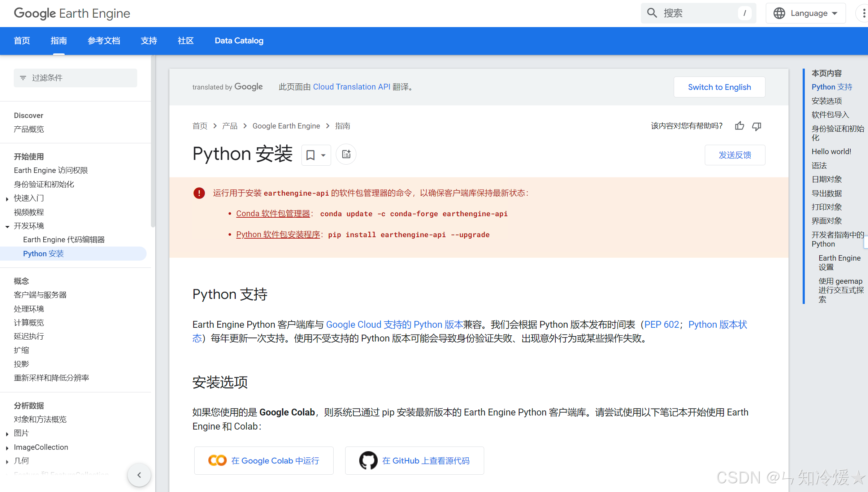Click the Google Colab logo icon

tap(217, 461)
